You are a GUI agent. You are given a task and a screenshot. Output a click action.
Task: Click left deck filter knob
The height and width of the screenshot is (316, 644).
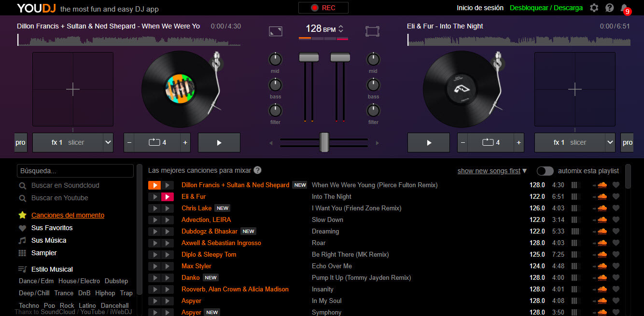coord(275,110)
